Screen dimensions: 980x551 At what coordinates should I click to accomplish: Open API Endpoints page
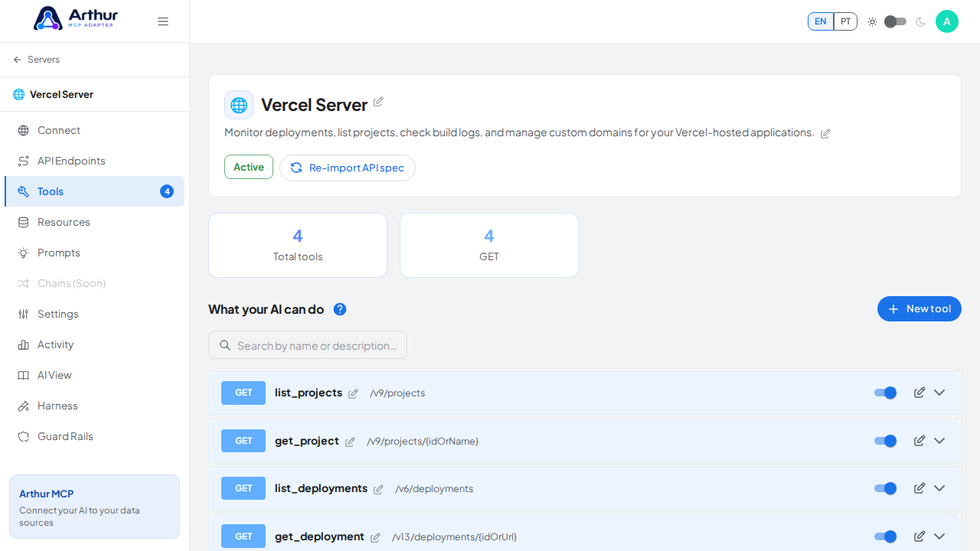95,161
